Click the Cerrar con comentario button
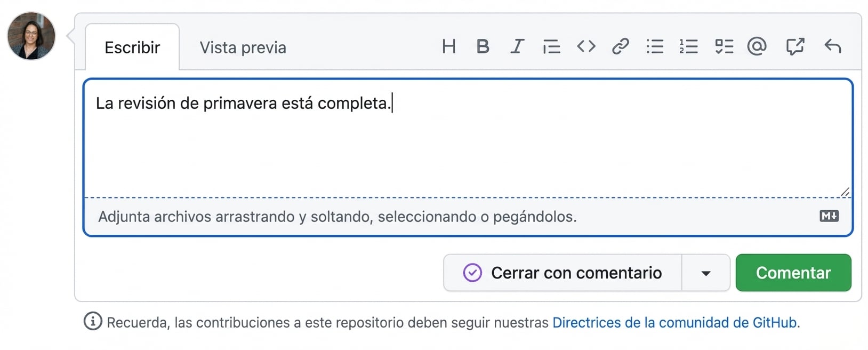 (x=562, y=273)
